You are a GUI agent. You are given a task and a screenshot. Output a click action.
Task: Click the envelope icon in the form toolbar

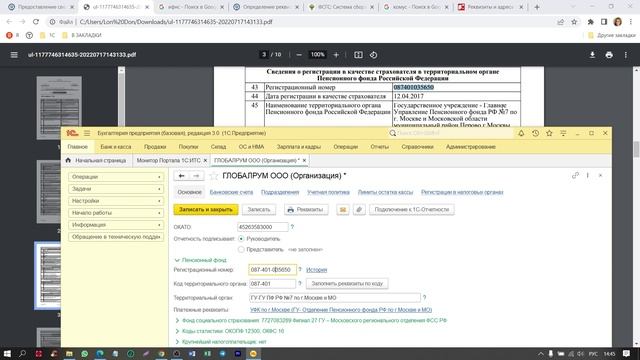click(x=343, y=209)
